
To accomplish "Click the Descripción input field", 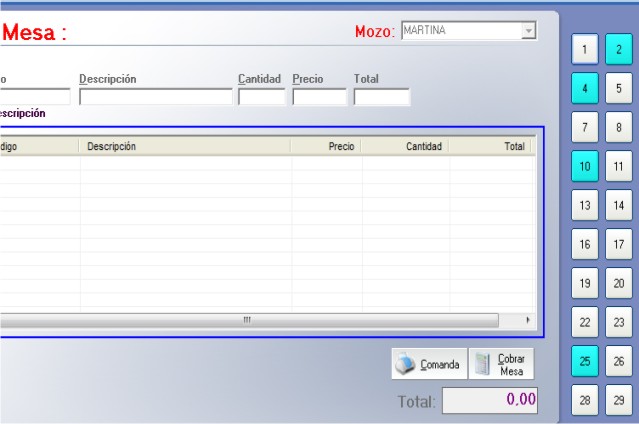I will coord(156,97).
